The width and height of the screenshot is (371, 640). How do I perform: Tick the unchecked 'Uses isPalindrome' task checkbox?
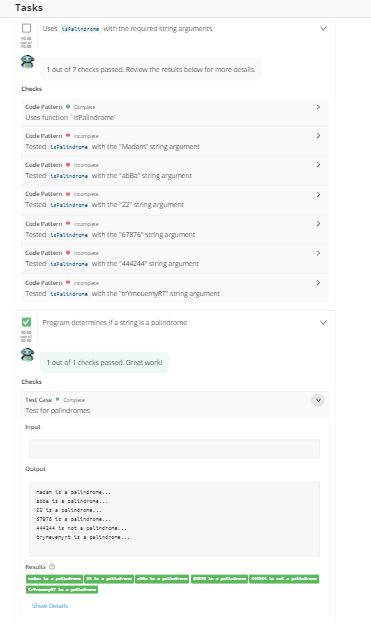[x=27, y=28]
